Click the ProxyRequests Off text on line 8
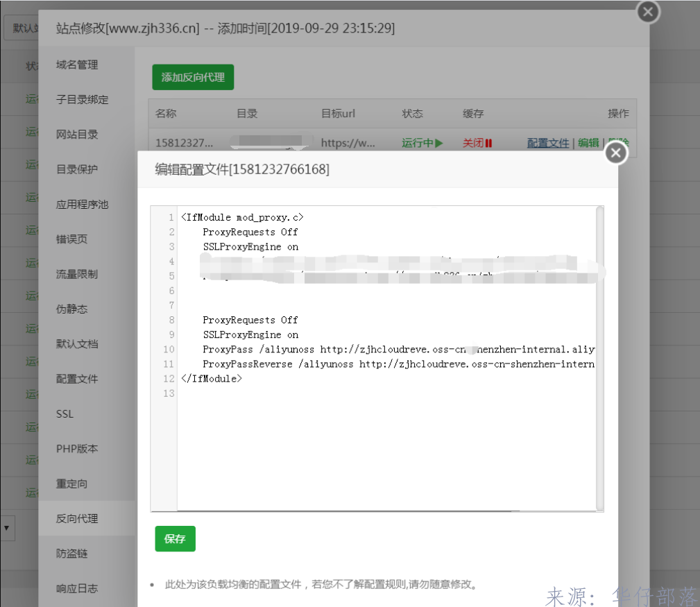The image size is (700, 607). pos(250,320)
